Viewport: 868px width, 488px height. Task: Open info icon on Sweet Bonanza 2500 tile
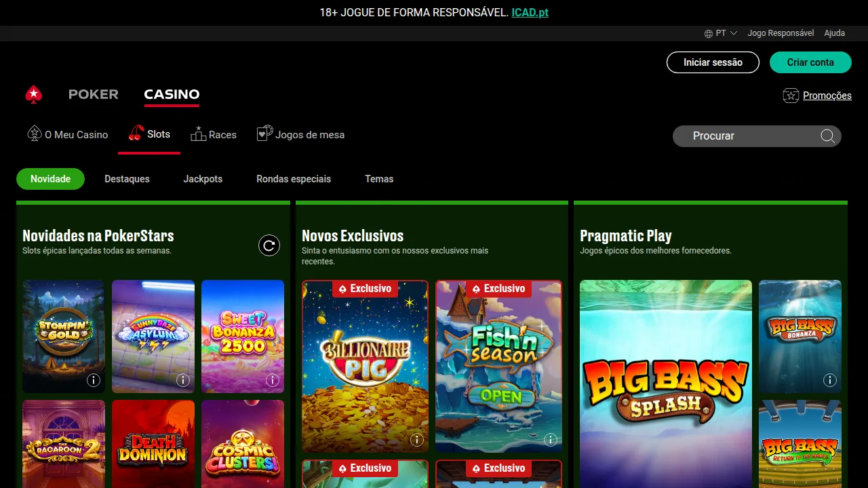(273, 380)
